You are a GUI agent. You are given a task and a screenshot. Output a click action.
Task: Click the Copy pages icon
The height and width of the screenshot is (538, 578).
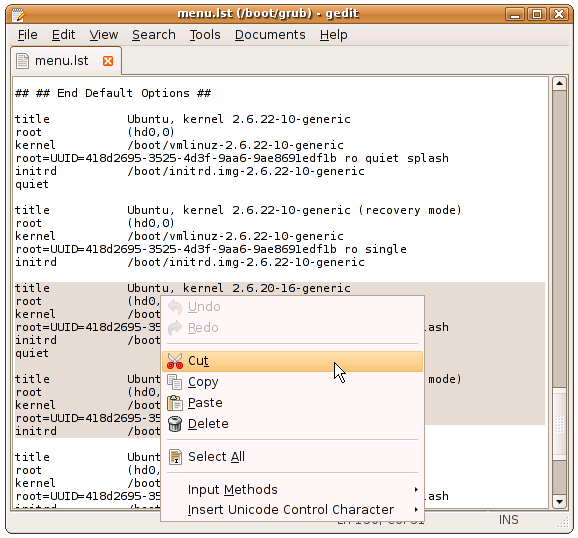(x=175, y=382)
